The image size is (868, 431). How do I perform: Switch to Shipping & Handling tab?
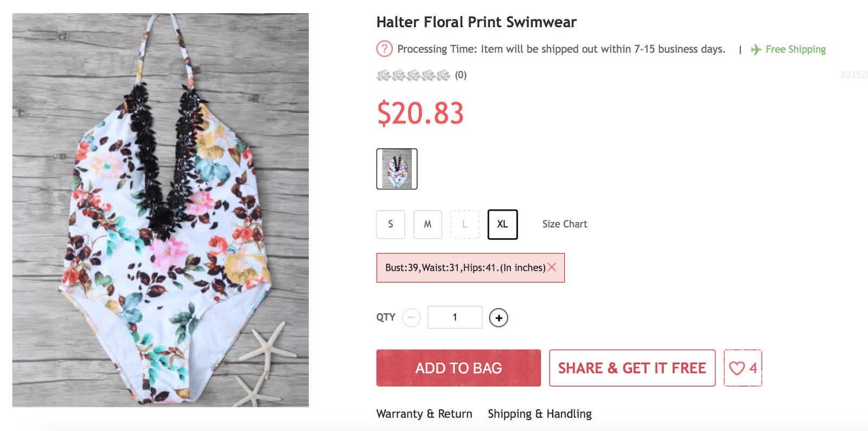(540, 414)
